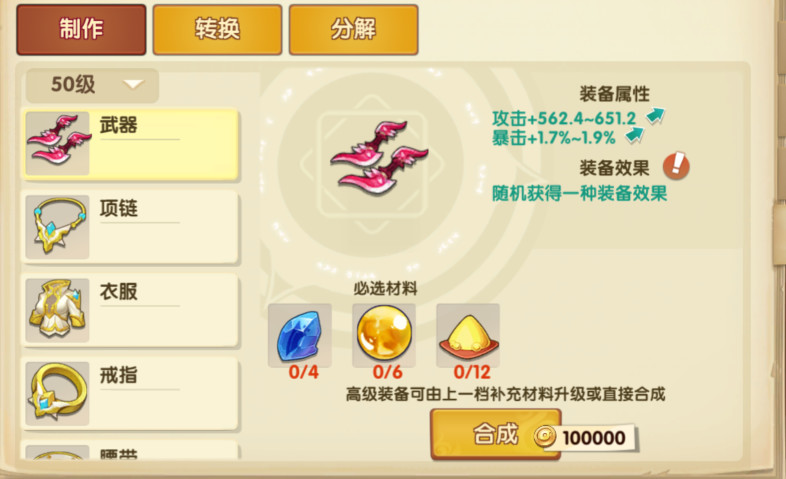Select the 衣服 armor category
This screenshot has width=786, height=479.
click(x=130, y=311)
